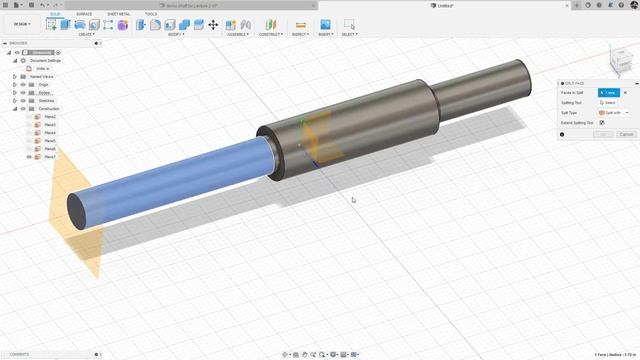Click the Save icon in title bar
This screenshot has height=360, width=640.
click(x=31, y=5)
